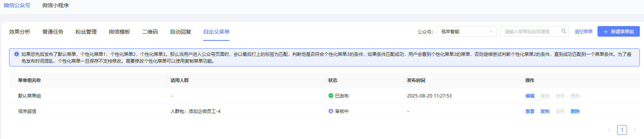The height and width of the screenshot is (139, 644).
Task: Focus the menu group name search field
Action: [531, 31]
